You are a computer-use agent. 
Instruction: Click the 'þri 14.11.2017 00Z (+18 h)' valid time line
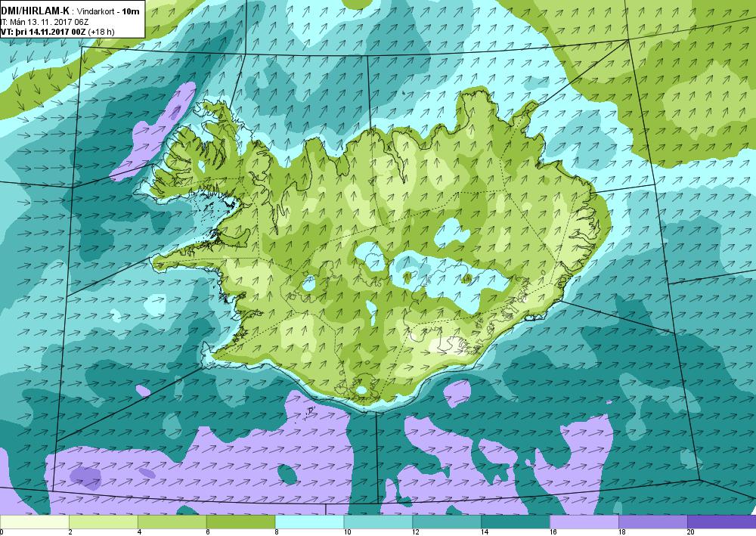click(x=57, y=32)
